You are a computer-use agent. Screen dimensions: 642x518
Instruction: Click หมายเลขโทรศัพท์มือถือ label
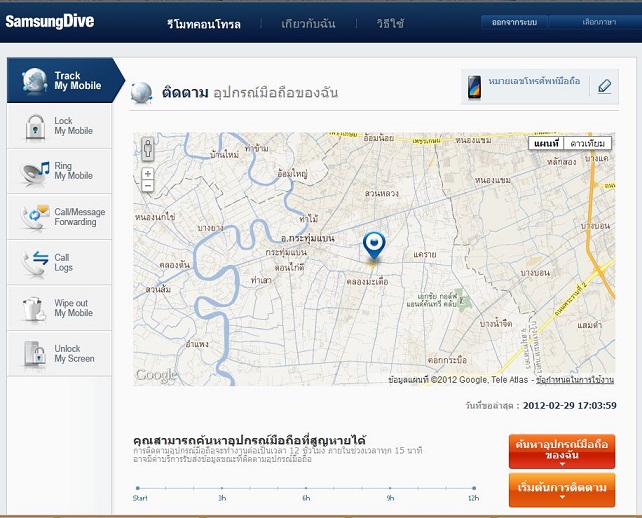pyautogui.click(x=534, y=81)
